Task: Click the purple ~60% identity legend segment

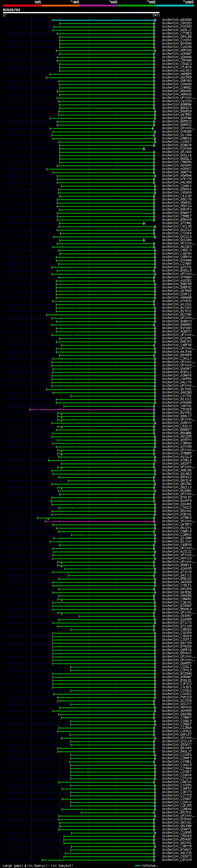Action: point(99,6)
